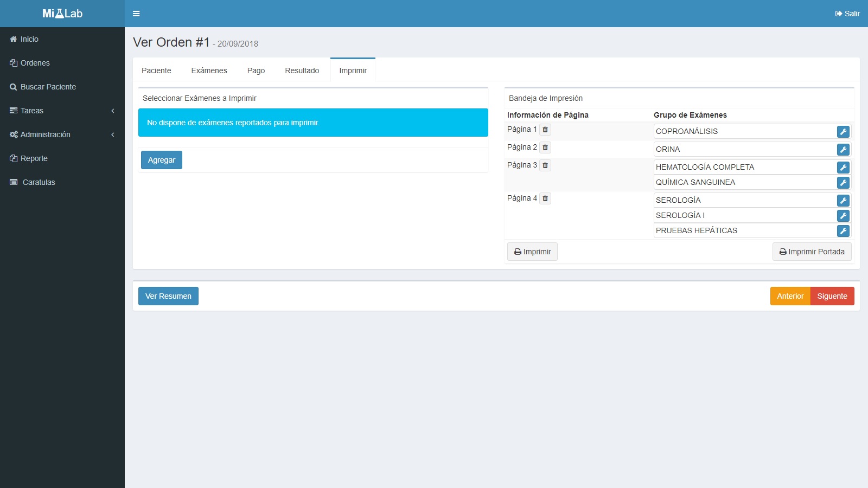The image size is (868, 488).
Task: Click the wrench icon for COPROANÁLISIS
Action: click(x=843, y=131)
